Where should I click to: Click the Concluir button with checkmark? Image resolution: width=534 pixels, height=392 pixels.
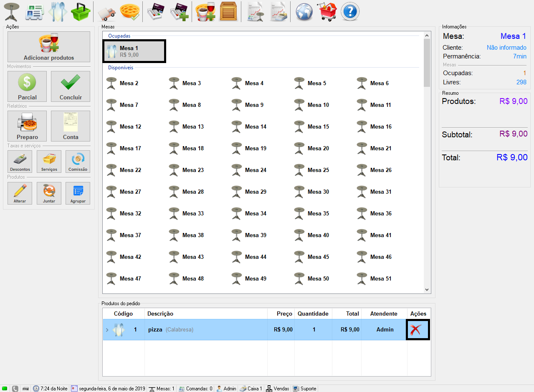pyautogui.click(x=71, y=86)
